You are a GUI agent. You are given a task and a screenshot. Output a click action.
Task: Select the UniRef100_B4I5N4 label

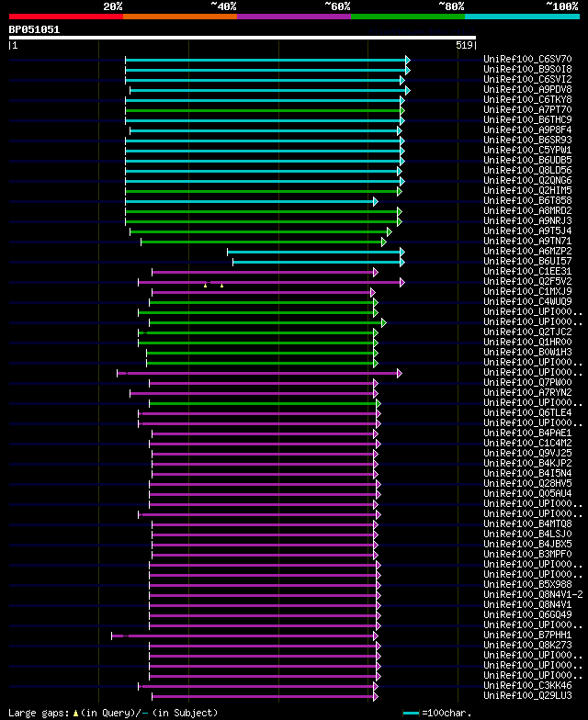tap(527, 474)
